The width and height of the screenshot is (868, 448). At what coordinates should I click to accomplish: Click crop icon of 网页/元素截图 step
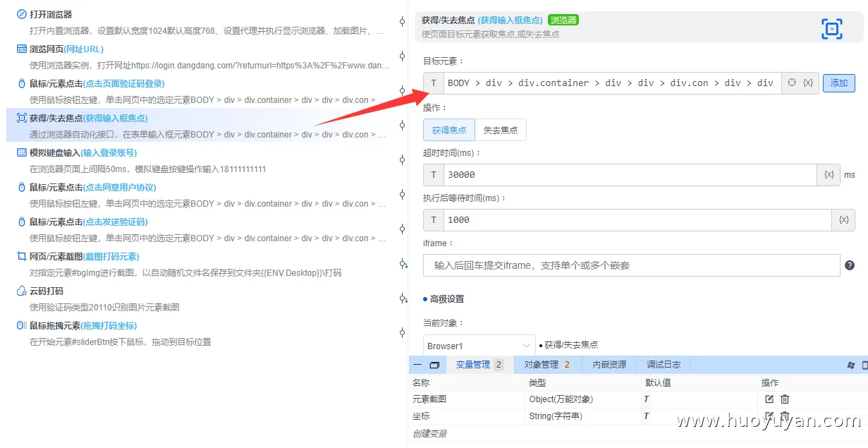[22, 256]
